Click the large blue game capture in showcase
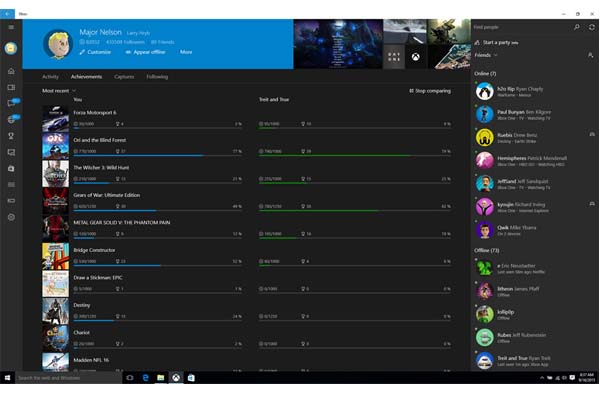This screenshot has width=600, height=400. click(x=338, y=44)
